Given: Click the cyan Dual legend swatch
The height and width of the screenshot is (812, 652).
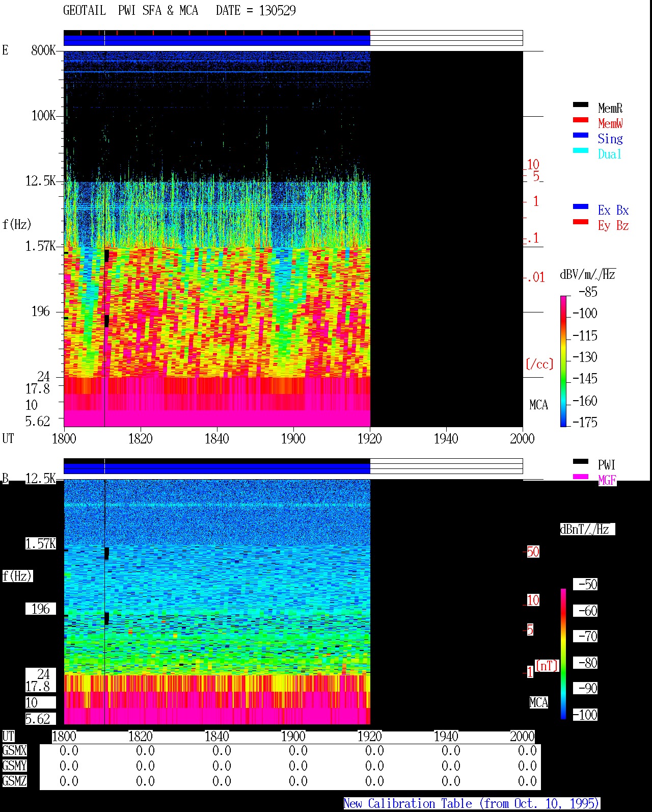Looking at the screenshot, I should tap(580, 150).
